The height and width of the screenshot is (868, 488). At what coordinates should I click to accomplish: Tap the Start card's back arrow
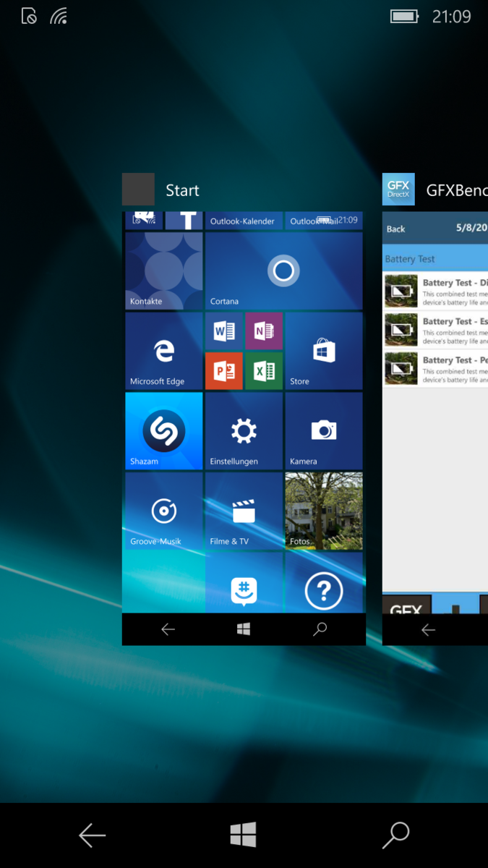168,629
